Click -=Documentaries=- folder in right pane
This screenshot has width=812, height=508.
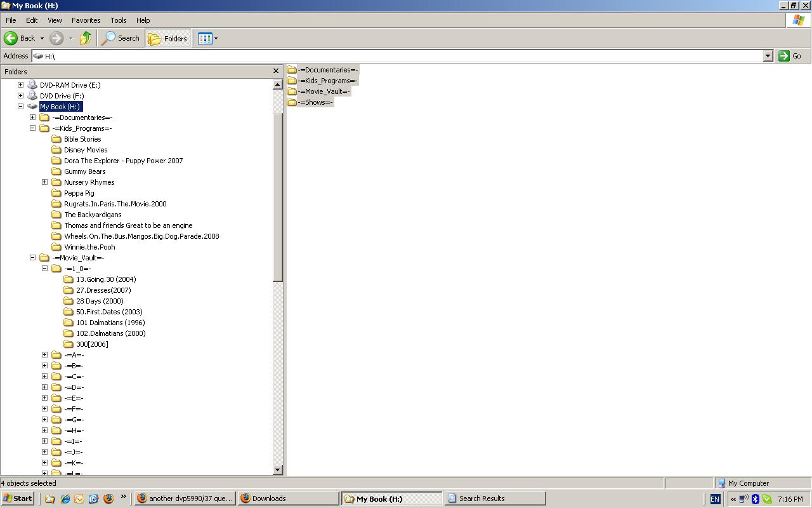[323, 70]
